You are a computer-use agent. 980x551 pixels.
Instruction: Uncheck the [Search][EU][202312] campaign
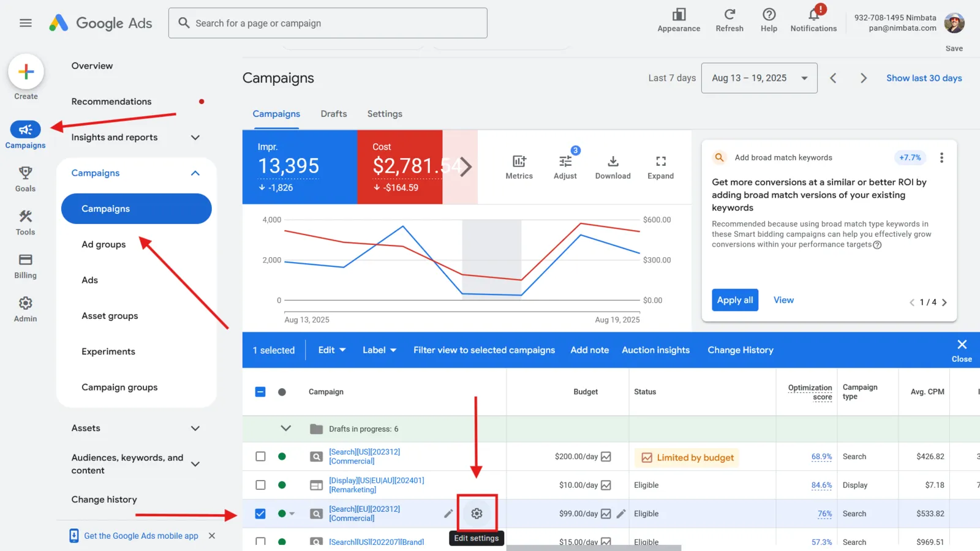click(x=260, y=514)
